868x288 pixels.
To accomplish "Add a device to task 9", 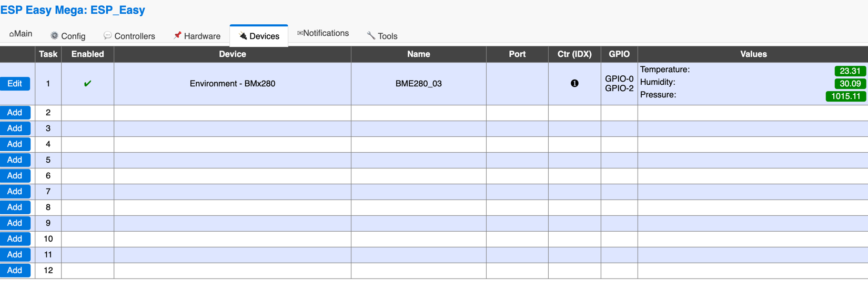I will 15,223.
